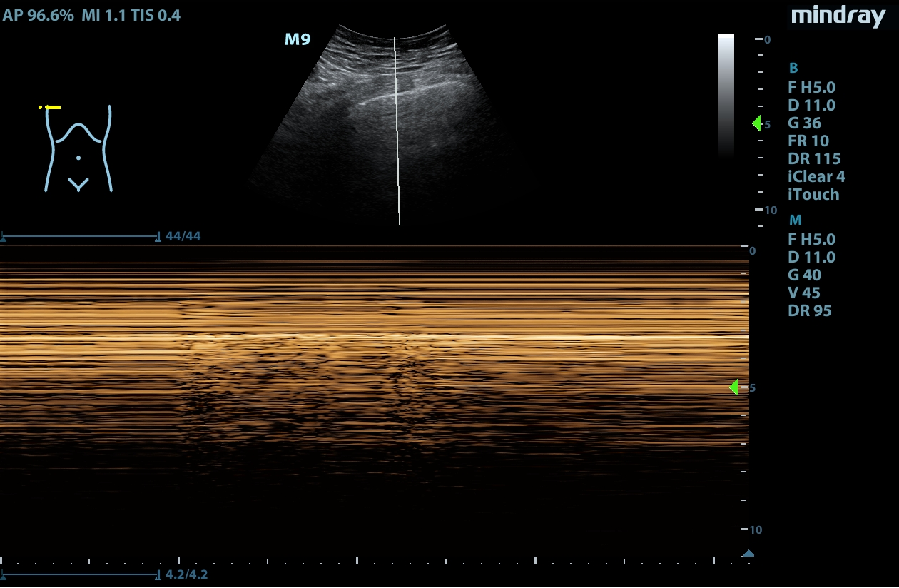Image resolution: width=899 pixels, height=588 pixels.
Task: Click the FR 10 frame rate value
Action: tap(808, 141)
